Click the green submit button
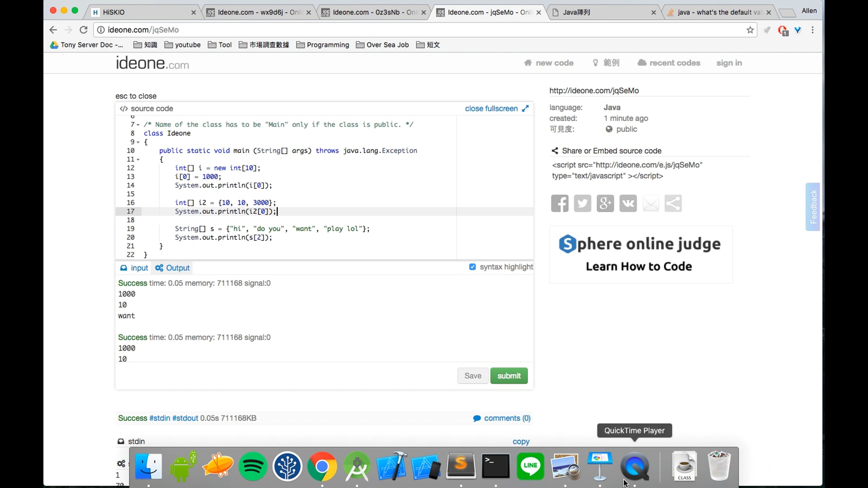Screen dimensions: 868x488 pyautogui.click(x=509, y=375)
